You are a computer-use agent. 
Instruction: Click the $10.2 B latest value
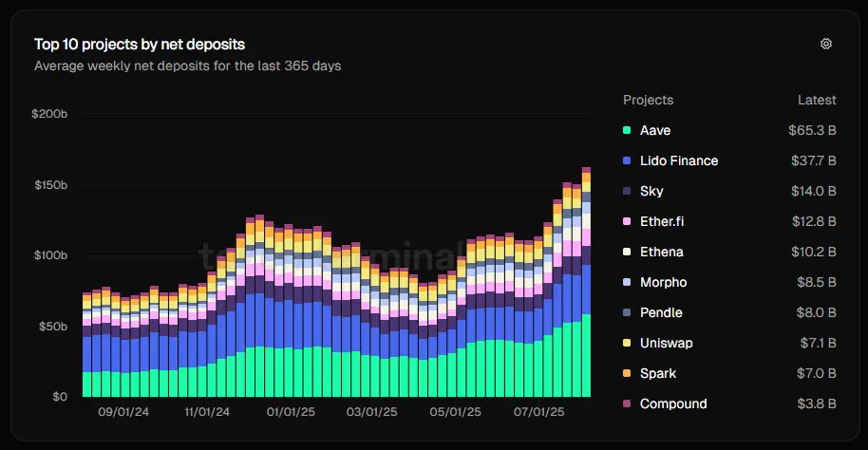[813, 252]
